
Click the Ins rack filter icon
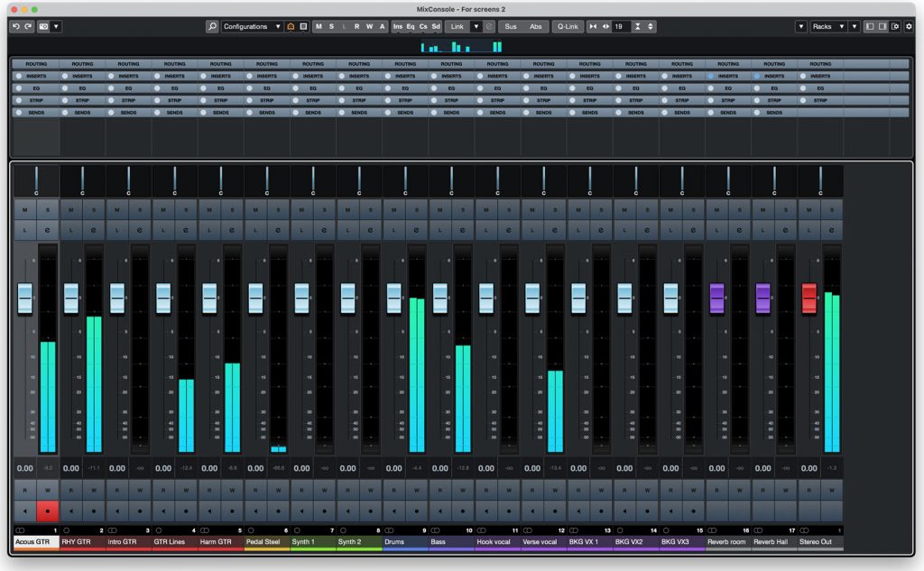click(x=398, y=26)
